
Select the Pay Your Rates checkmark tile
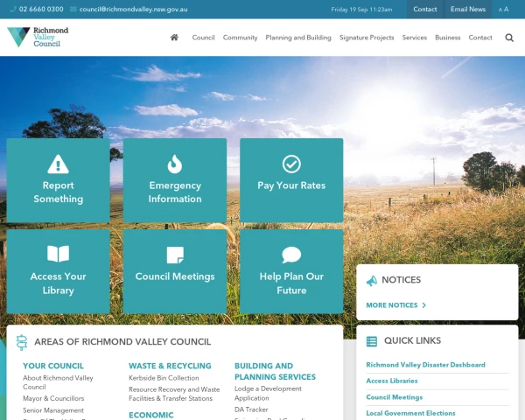point(291,180)
